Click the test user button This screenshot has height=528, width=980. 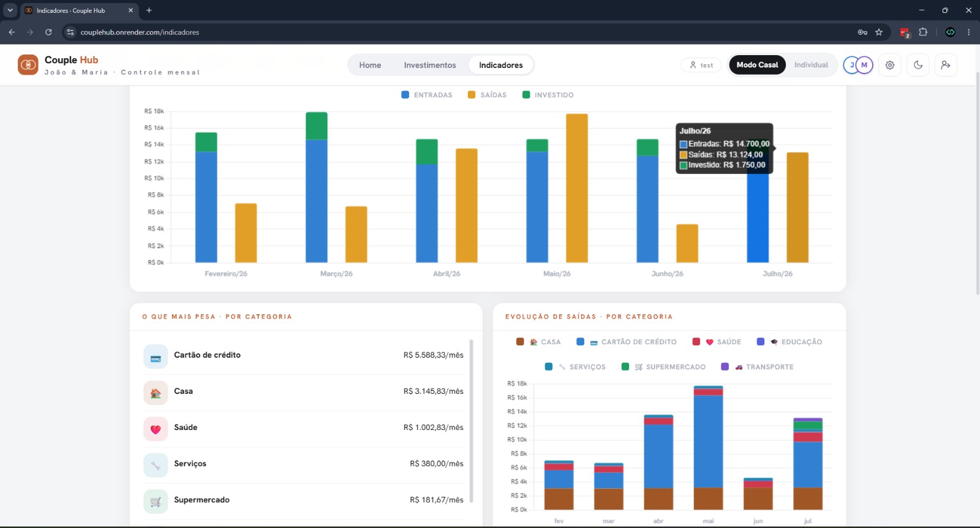click(x=701, y=65)
